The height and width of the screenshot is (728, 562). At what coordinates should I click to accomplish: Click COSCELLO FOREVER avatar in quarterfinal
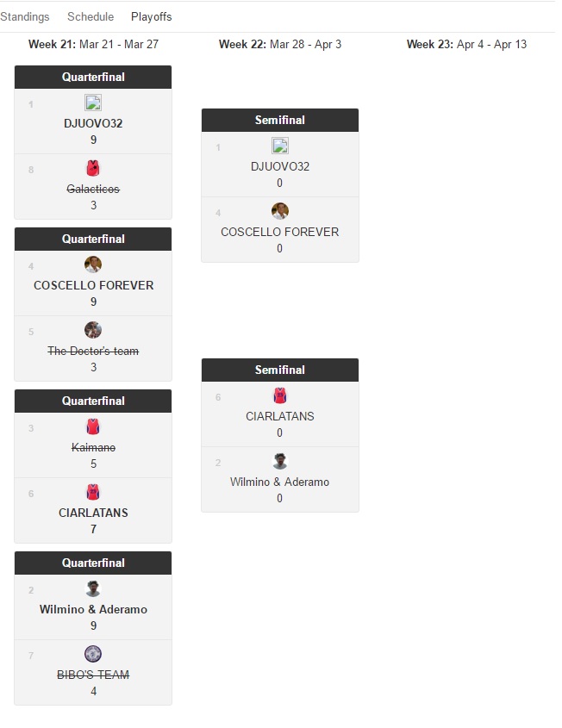(x=93, y=264)
